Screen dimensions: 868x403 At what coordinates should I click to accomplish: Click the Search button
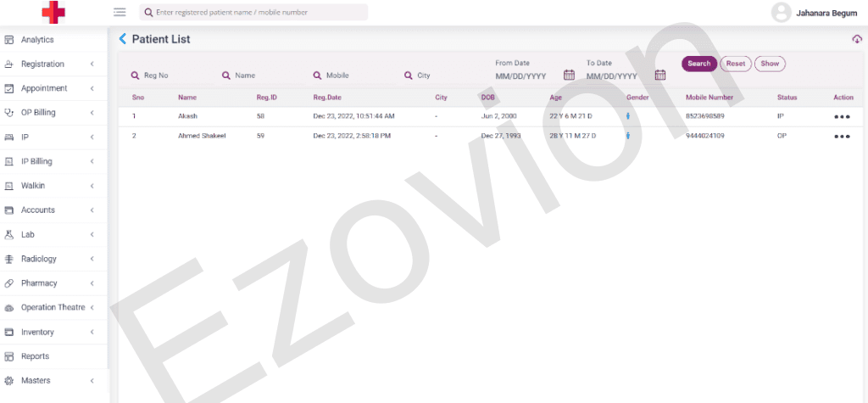click(x=699, y=64)
